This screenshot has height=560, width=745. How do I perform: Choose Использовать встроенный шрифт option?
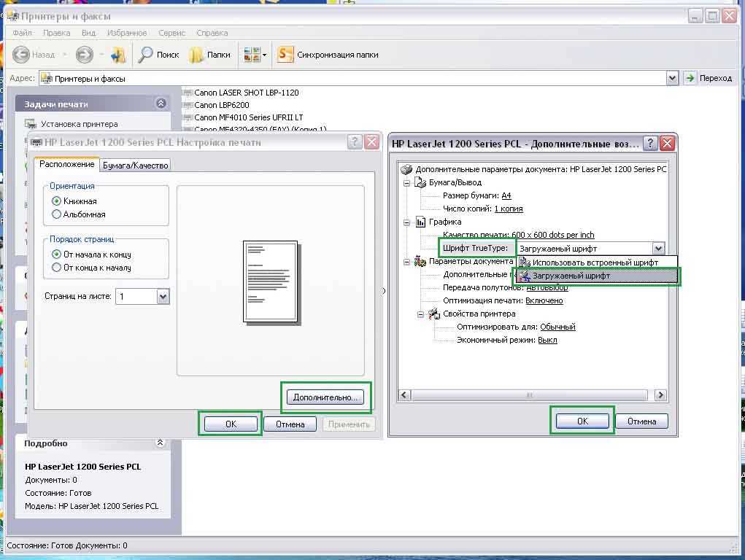point(596,262)
